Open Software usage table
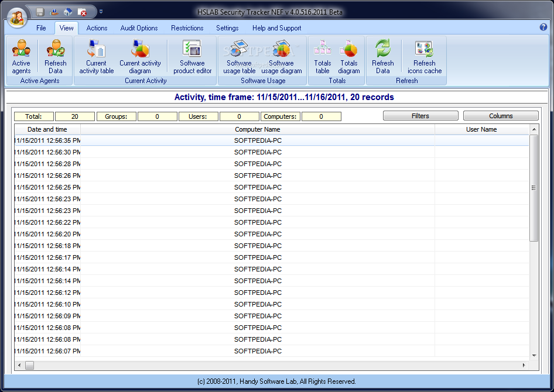 239,57
